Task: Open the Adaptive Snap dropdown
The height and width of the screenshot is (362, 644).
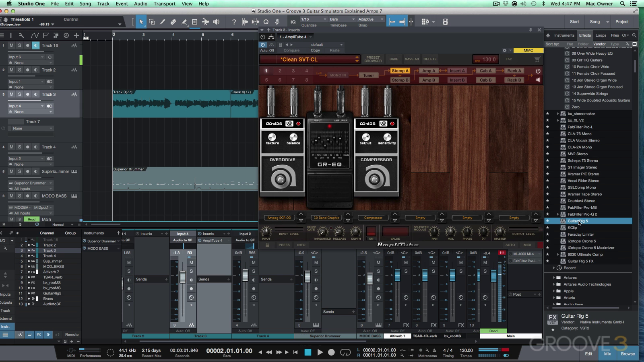Action: pyautogui.click(x=371, y=19)
